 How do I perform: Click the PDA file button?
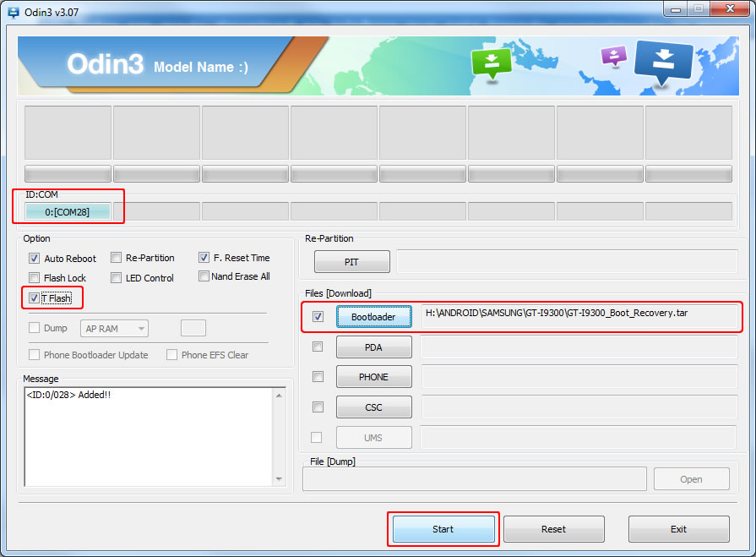[x=373, y=347]
